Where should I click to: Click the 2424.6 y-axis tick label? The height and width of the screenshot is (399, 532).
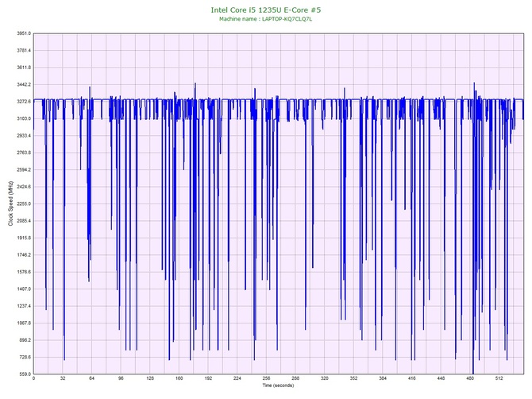point(23,187)
